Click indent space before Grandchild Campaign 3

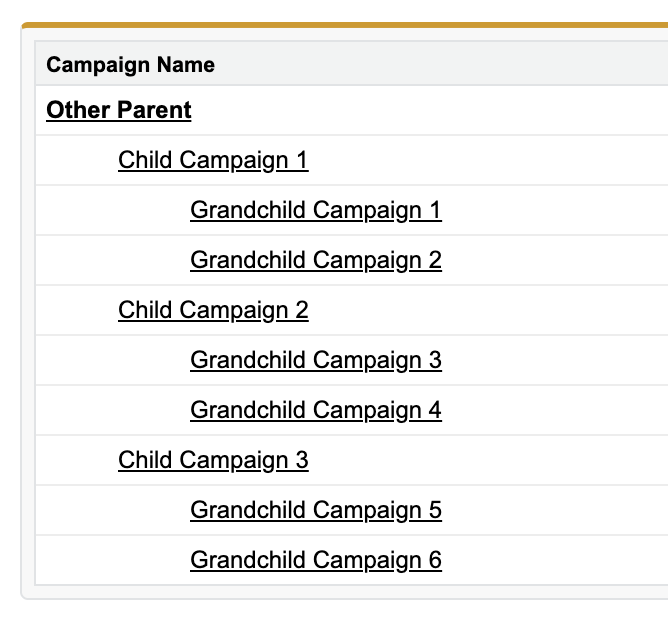point(113,360)
